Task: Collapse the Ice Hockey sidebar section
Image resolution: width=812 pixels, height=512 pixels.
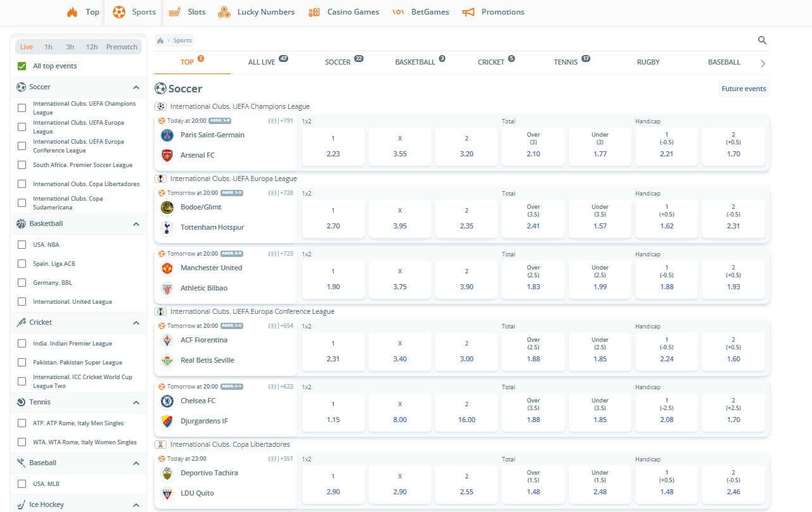Action: (136, 505)
